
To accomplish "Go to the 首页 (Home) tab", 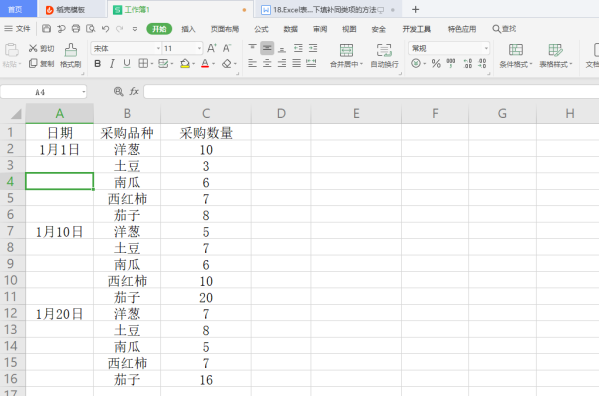I will tap(15, 10).
